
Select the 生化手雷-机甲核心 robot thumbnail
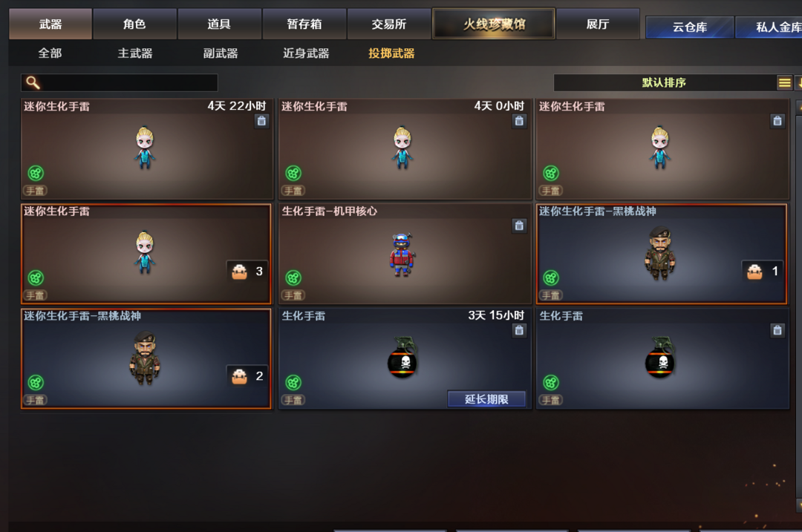coord(402,254)
